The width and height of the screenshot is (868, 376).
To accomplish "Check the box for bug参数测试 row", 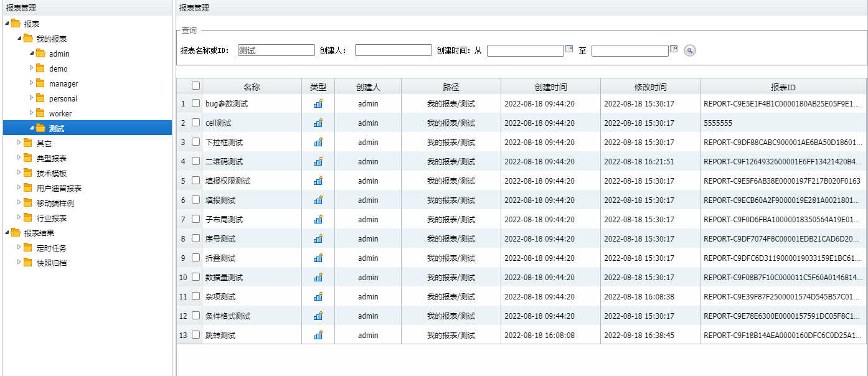I will point(196,103).
